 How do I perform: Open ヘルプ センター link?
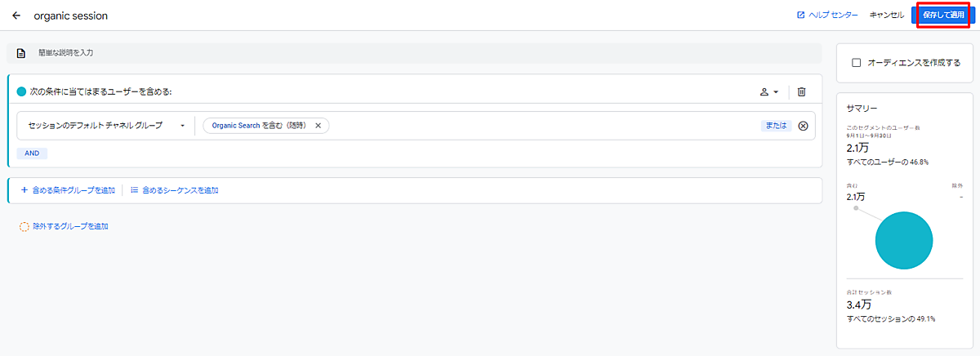pyautogui.click(x=833, y=16)
